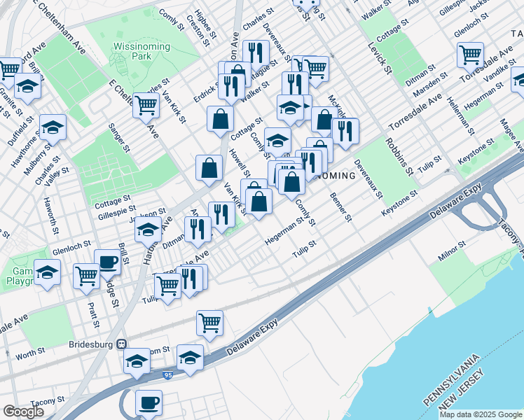This screenshot has height=420, width=524.
Task: Click the Keystone St label near Devereaux St
Action: pyautogui.click(x=400, y=203)
